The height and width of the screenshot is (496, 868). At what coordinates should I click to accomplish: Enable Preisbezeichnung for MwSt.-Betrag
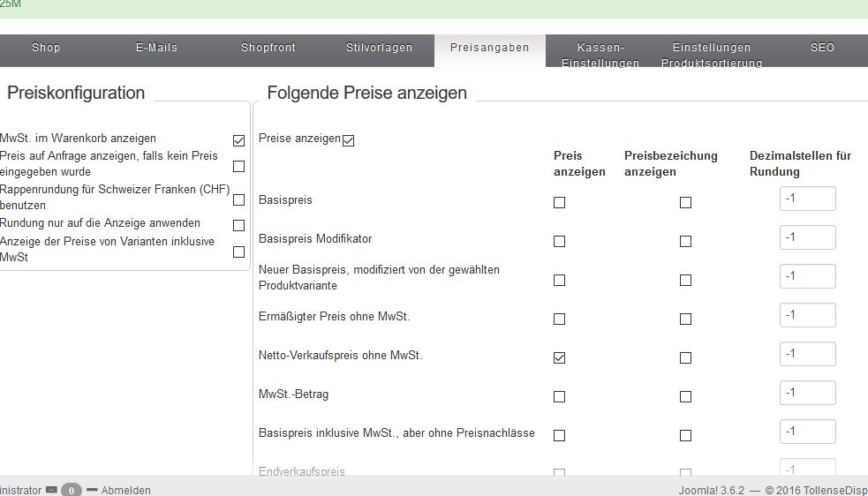pyautogui.click(x=685, y=396)
